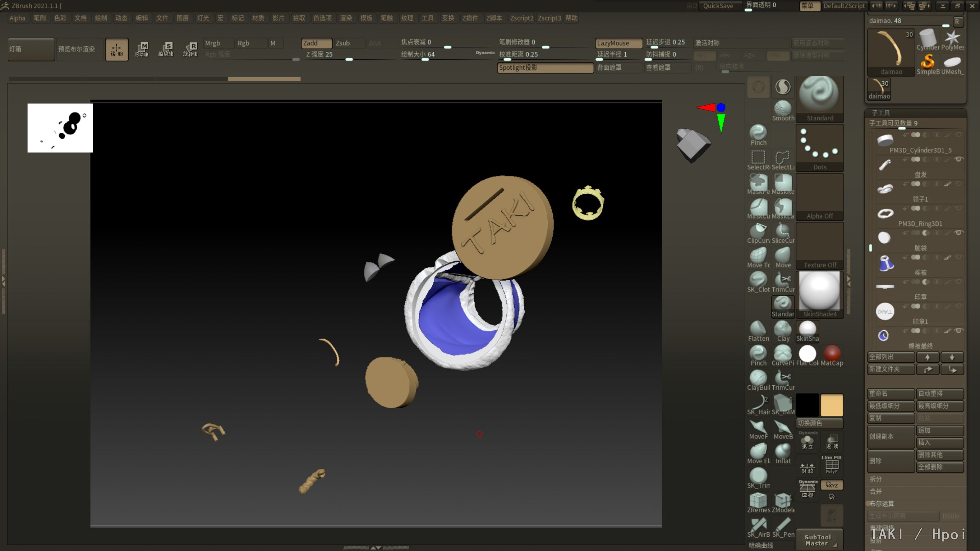Viewport: 980px width, 551px height.
Task: Toggle eye visibility of 脑袋 subtool
Action: [958, 233]
